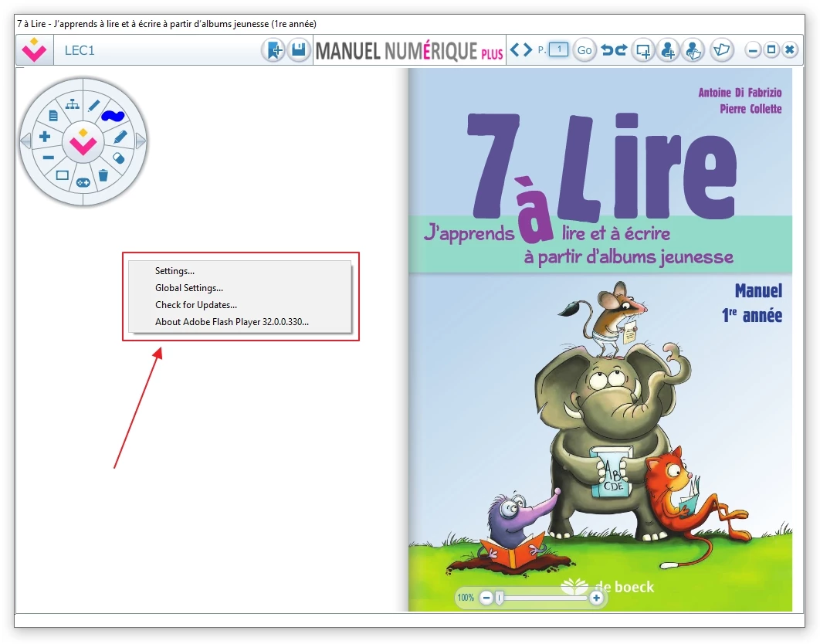Minimize the manual window
The image size is (820, 644).
753,50
